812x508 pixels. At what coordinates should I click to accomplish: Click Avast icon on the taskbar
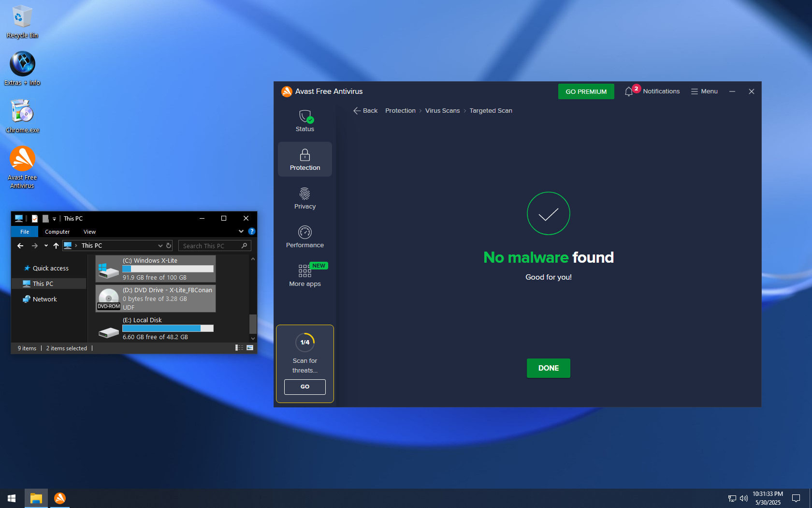tap(60, 498)
